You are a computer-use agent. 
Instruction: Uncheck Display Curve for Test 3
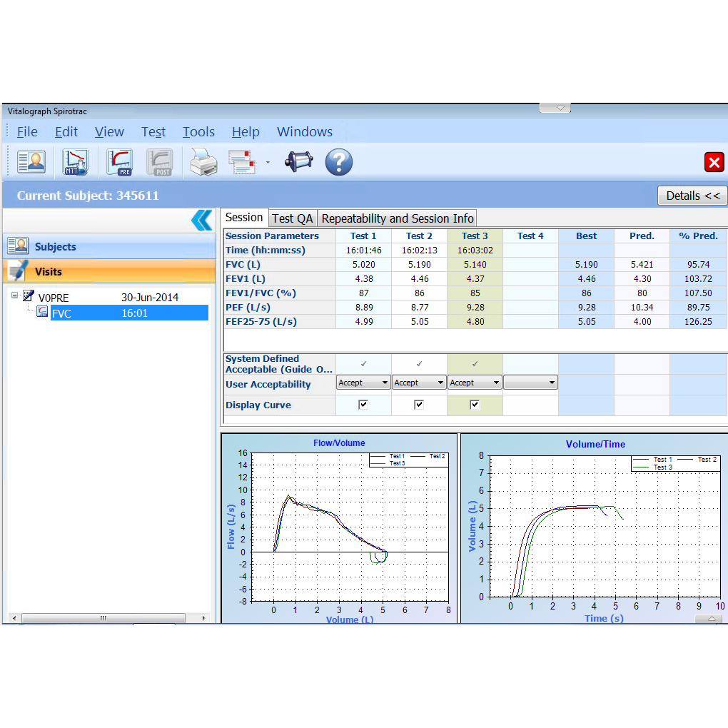tap(475, 405)
